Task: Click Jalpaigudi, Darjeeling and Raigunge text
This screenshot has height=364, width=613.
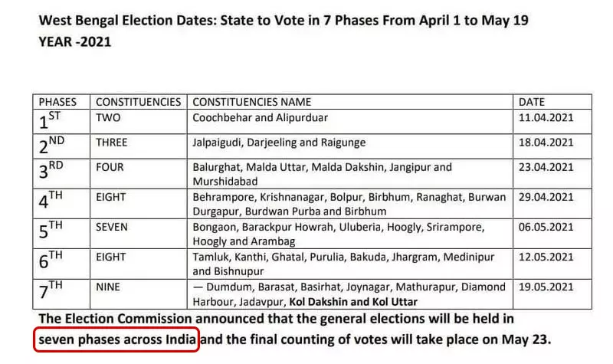Action: (x=279, y=143)
